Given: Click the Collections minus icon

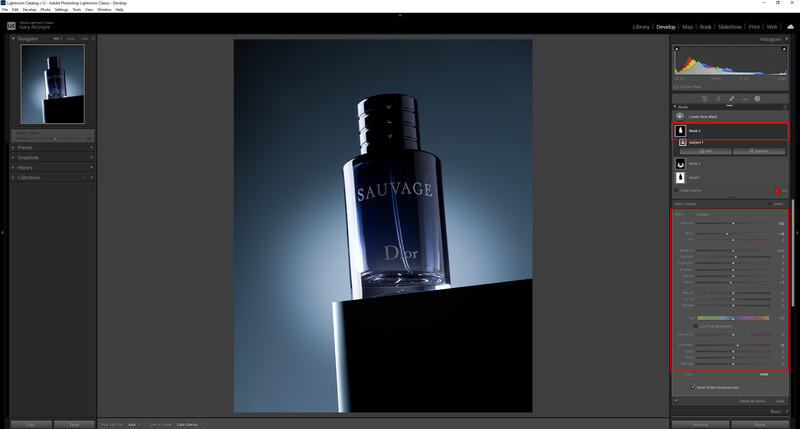Looking at the screenshot, I should point(85,178).
